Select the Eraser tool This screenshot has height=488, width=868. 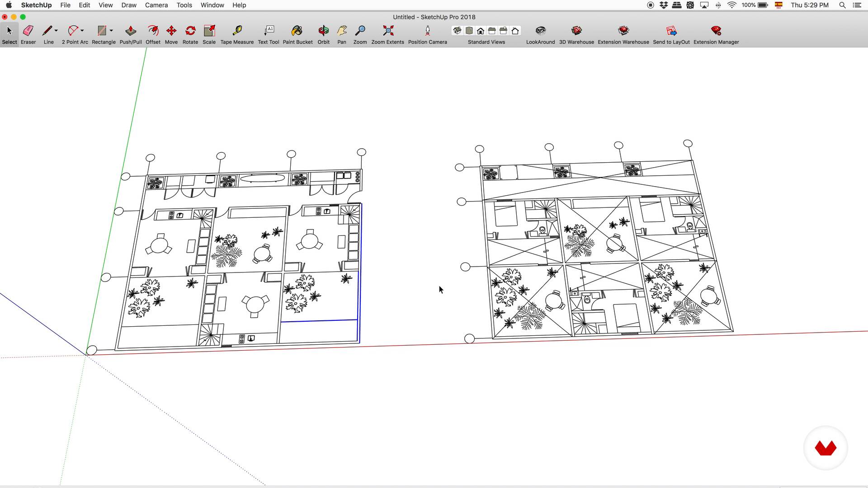(28, 31)
